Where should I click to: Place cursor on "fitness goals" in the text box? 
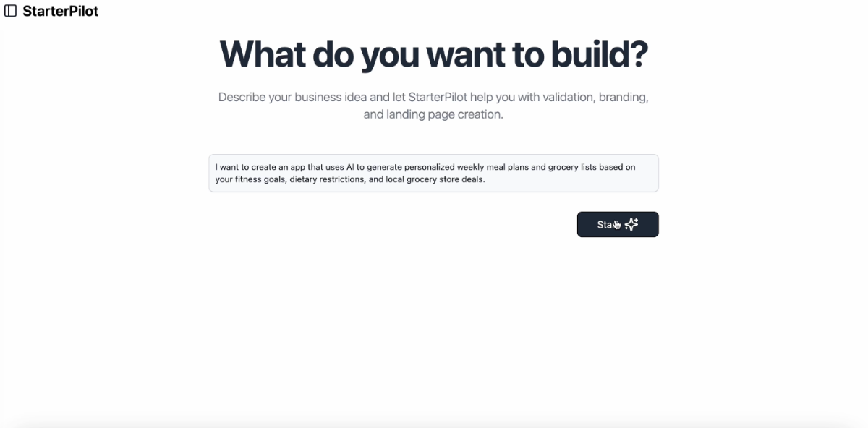(261, 179)
